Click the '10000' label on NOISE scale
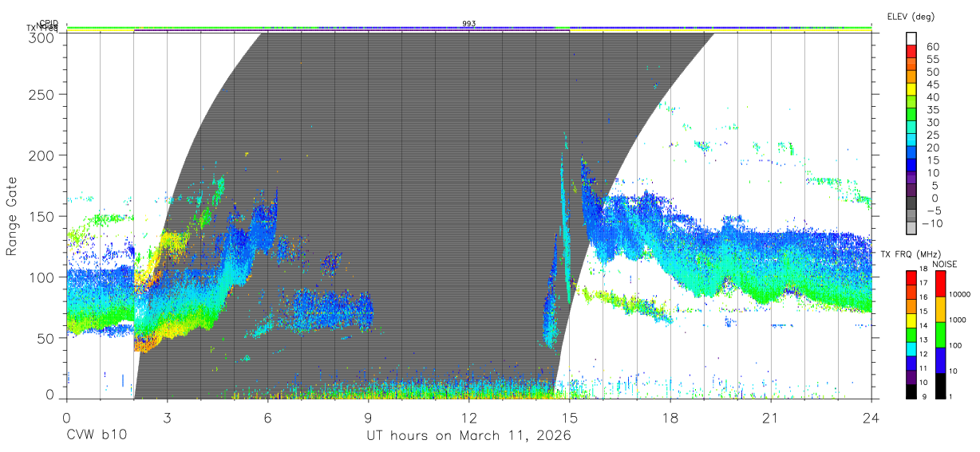This screenshot has height=452, width=980. 959,294
